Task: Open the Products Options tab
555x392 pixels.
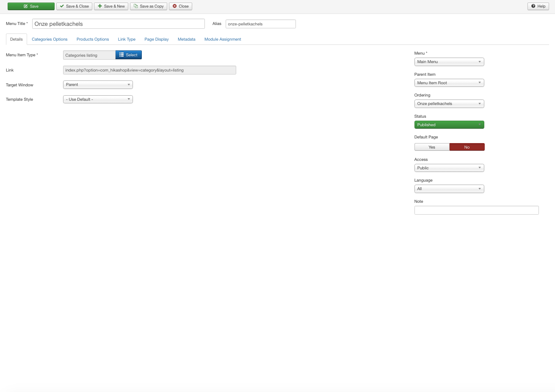Action: click(93, 39)
